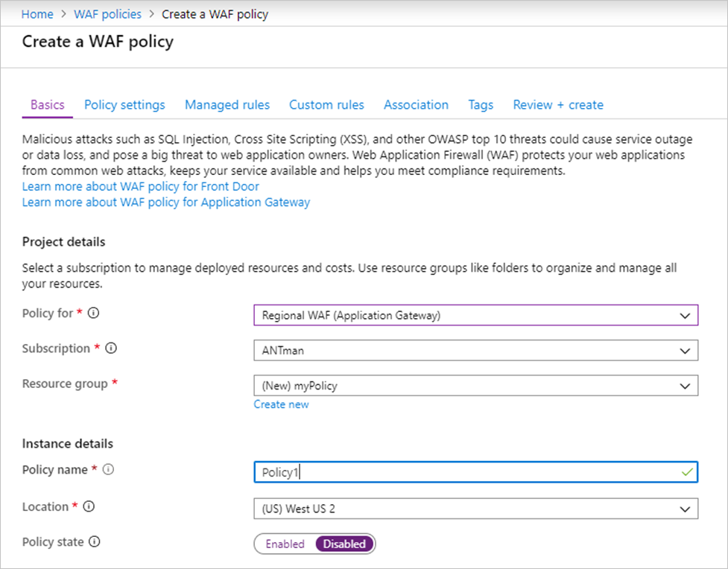Select the Tags tab
Screen dimensions: 728x569
[480, 105]
